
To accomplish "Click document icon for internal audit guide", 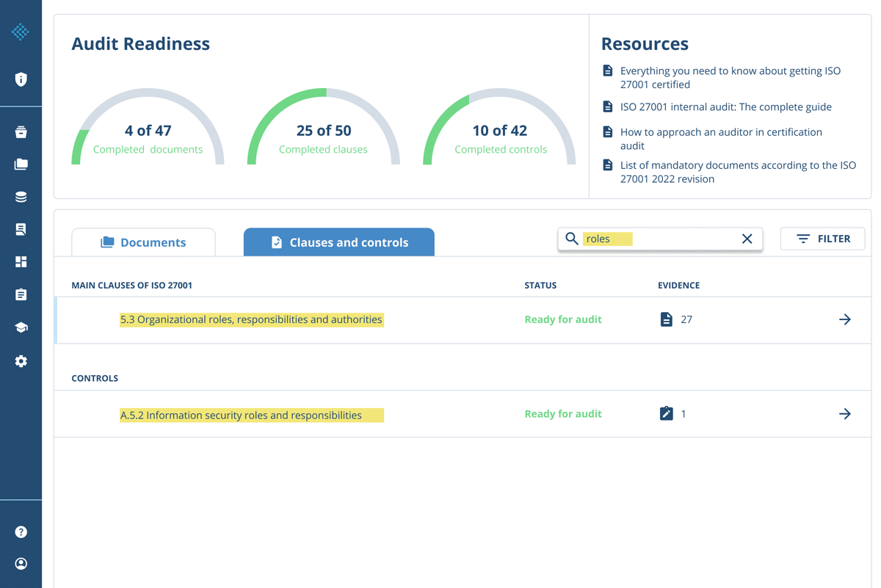I will (607, 106).
